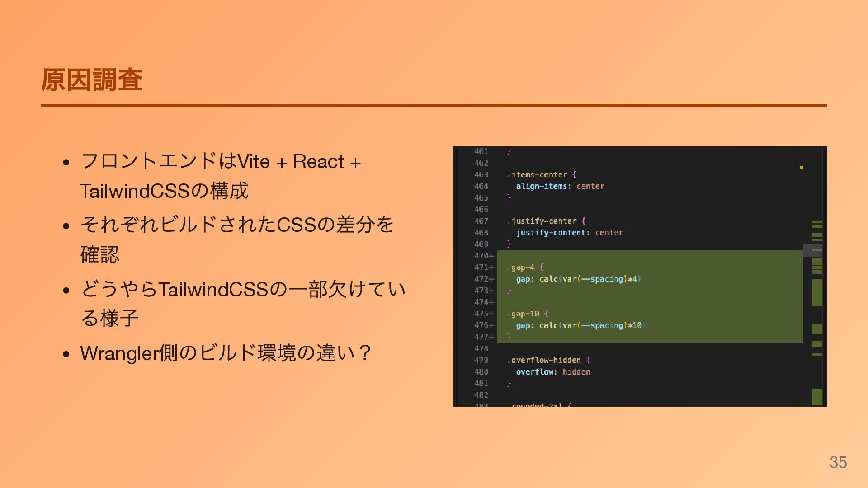The image size is (868, 488).
Task: Click the Wrangler側のビルド環境 bullet text
Action: [x=226, y=353]
